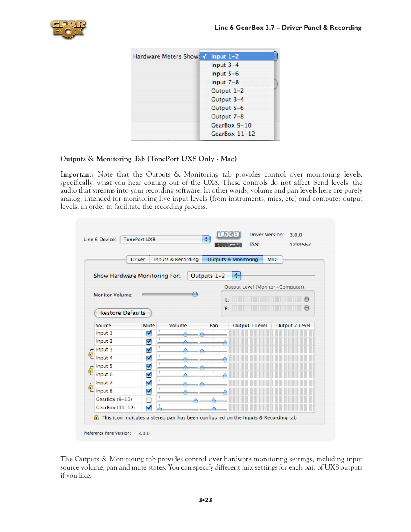This screenshot has width=411, height=532.
Task: Click the Input 1 Pan slider
Action: [x=213, y=334]
